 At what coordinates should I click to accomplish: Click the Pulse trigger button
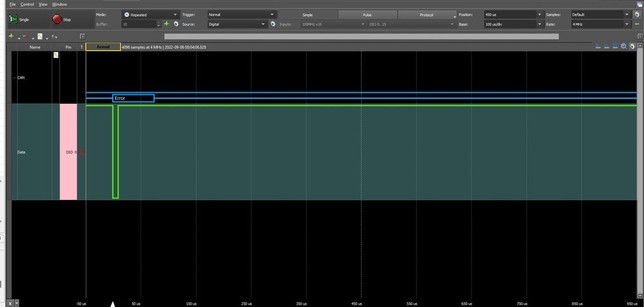click(x=367, y=15)
